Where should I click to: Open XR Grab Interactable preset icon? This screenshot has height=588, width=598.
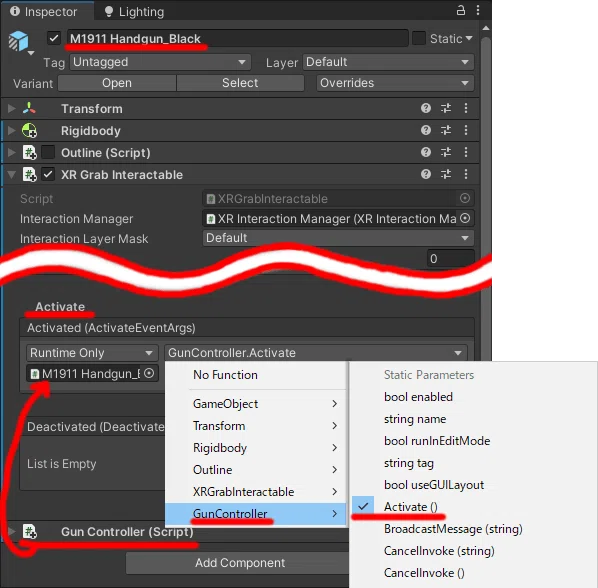446,174
